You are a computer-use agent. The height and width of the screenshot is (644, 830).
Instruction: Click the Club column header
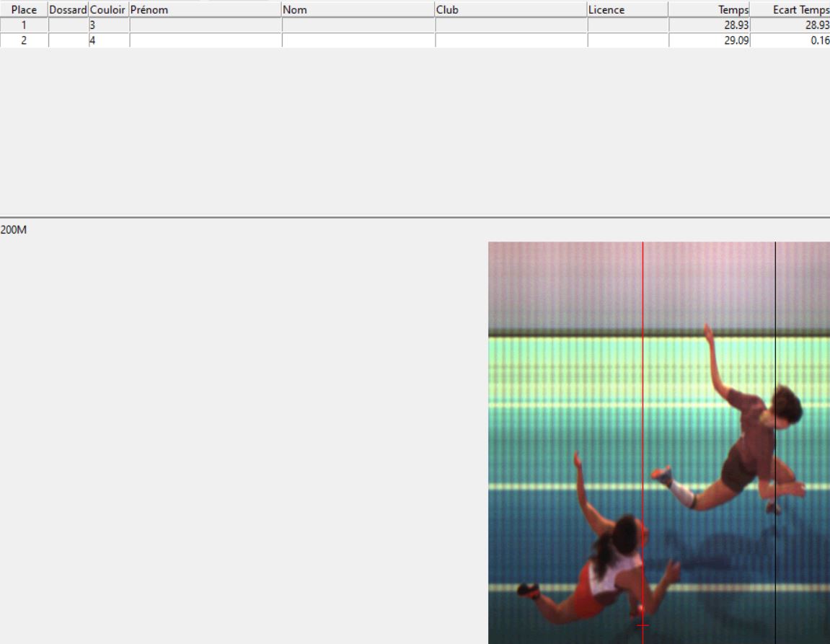511,9
